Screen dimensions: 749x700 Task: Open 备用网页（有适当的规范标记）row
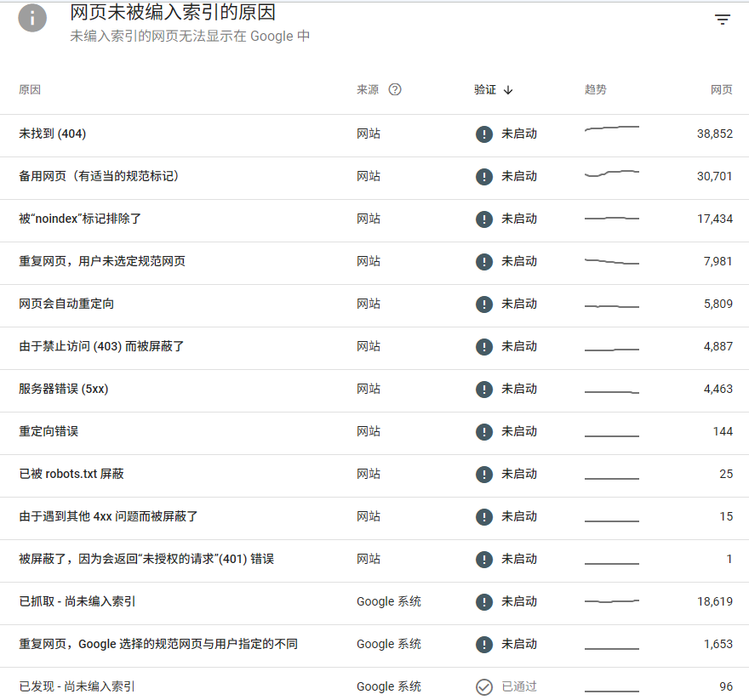(x=374, y=178)
